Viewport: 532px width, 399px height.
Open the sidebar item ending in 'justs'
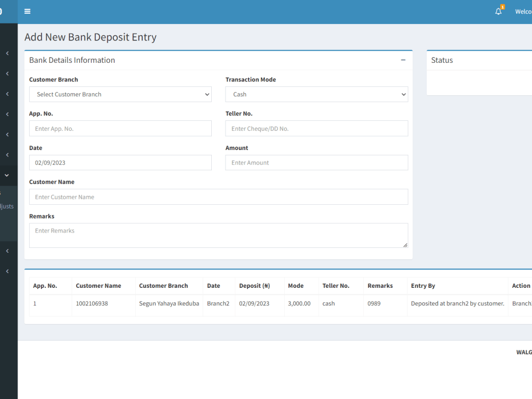tap(7, 206)
